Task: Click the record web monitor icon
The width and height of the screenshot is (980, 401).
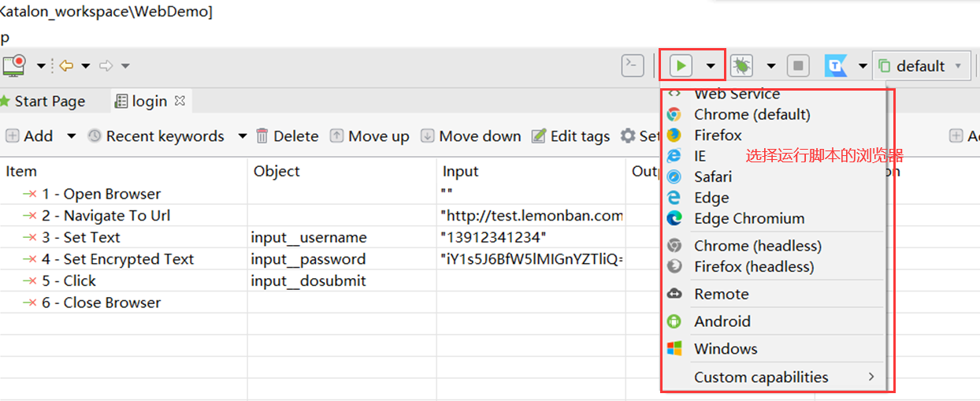Action: (14, 65)
